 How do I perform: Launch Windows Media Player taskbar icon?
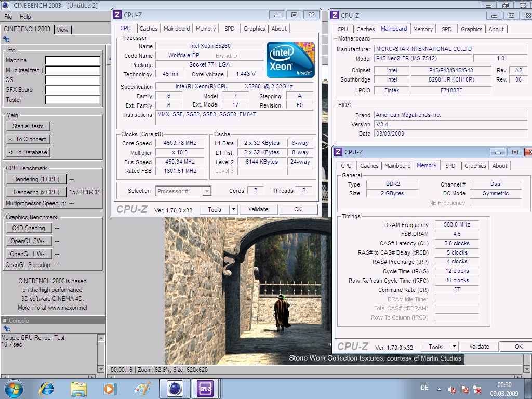tap(110, 389)
